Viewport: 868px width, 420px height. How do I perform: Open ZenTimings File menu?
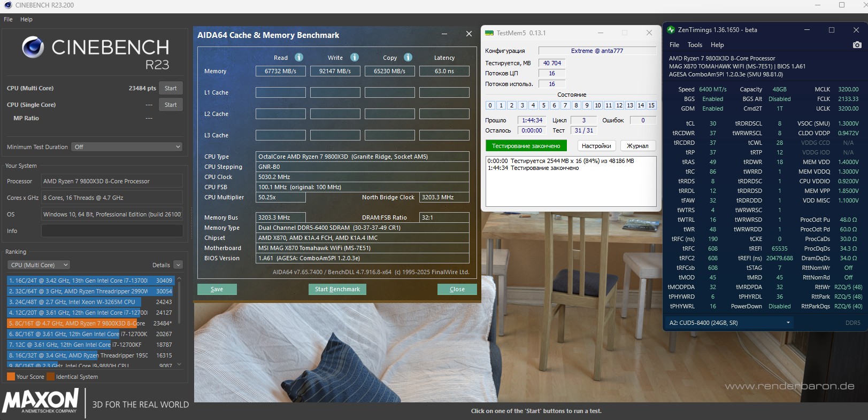coord(674,45)
